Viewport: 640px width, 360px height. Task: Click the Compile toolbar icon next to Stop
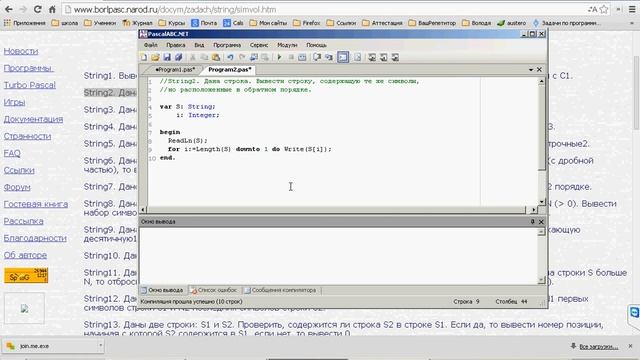coord(302,58)
